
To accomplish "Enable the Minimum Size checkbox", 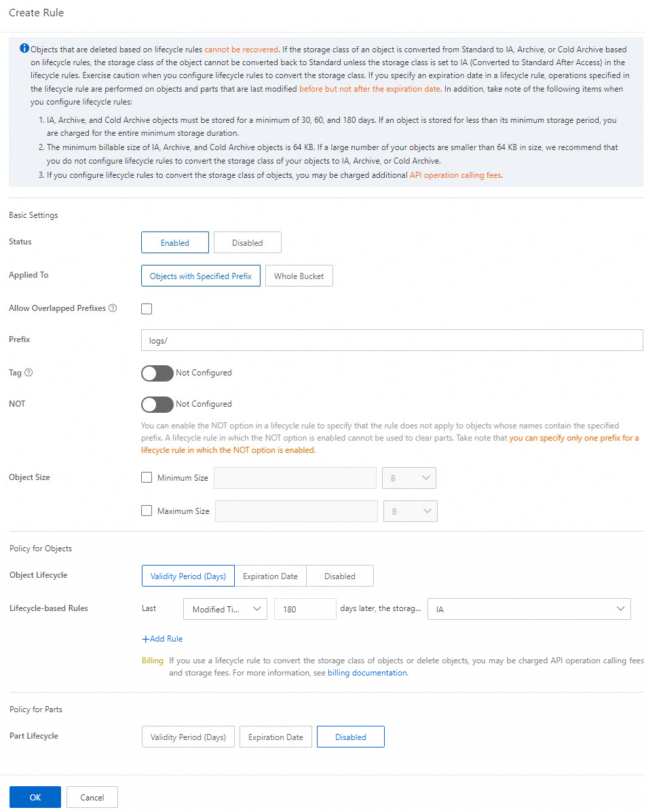I will [147, 477].
